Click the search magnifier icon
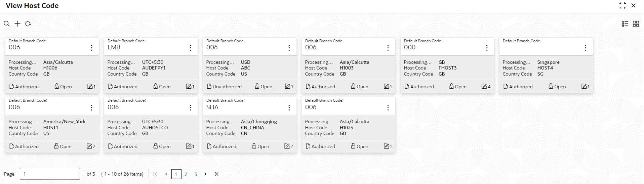The width and height of the screenshot is (644, 184). 6,24
